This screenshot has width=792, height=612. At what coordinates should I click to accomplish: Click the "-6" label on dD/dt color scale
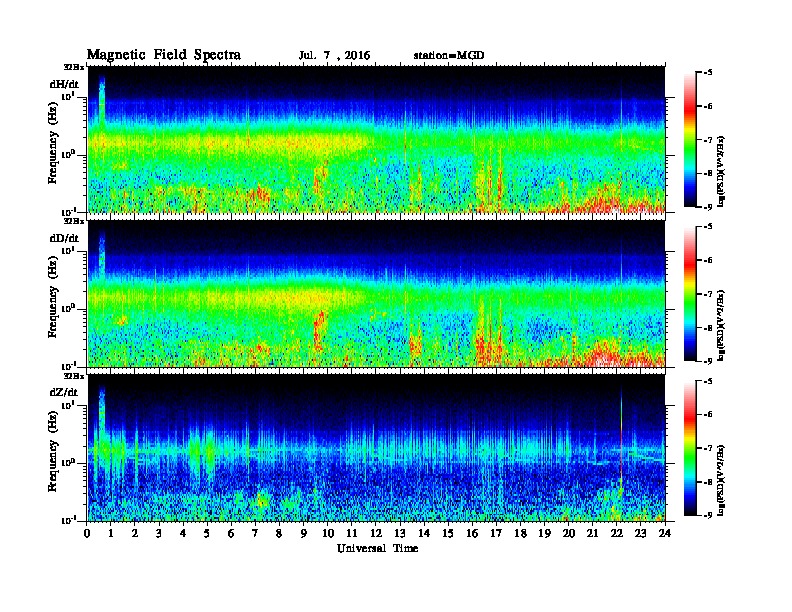click(707, 260)
